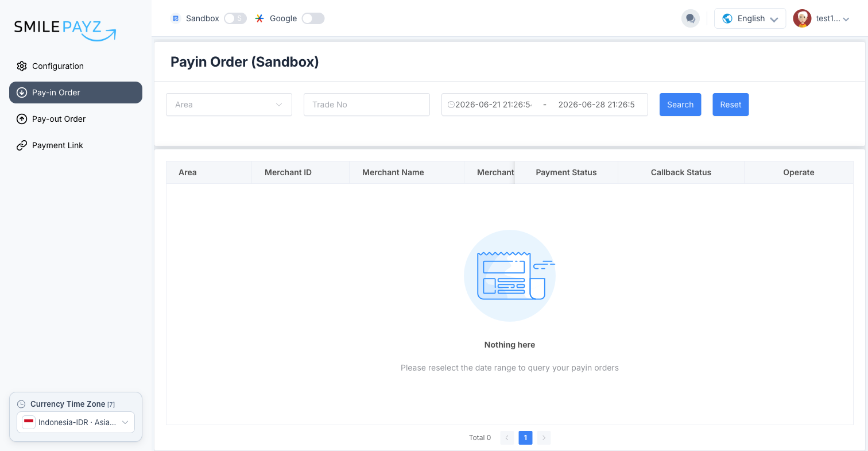Viewport: 868px width, 451px height.
Task: Toggle the Sandbox switch
Action: (235, 18)
